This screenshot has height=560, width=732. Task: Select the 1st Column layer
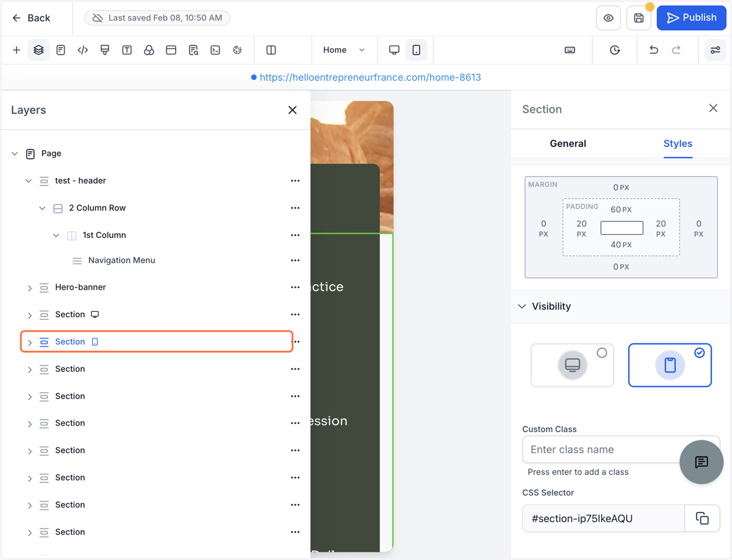pos(104,235)
